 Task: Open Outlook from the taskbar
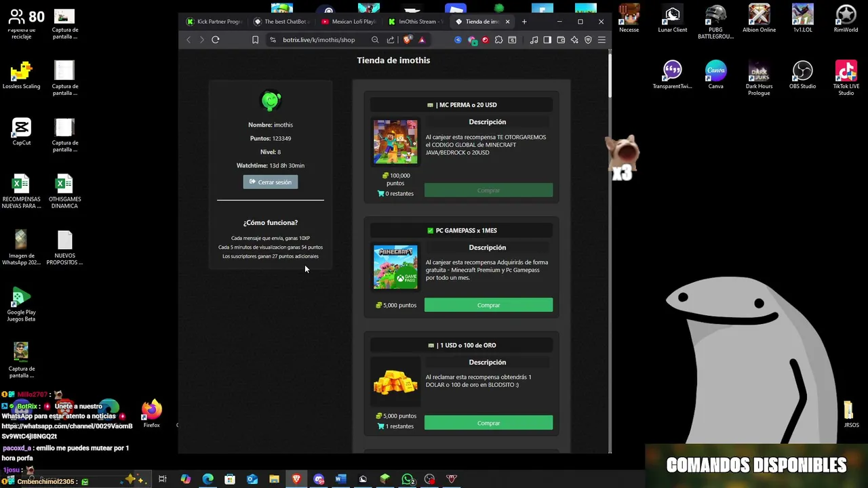(x=252, y=479)
